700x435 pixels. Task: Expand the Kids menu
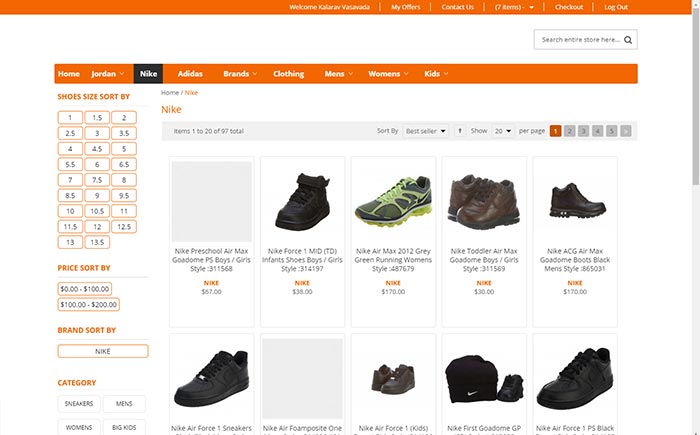(x=436, y=74)
